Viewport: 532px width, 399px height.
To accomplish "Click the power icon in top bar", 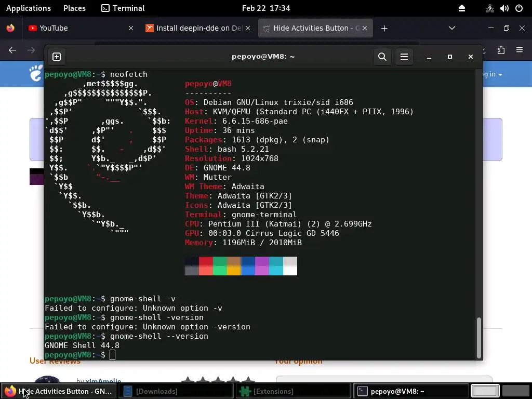I will click(519, 8).
